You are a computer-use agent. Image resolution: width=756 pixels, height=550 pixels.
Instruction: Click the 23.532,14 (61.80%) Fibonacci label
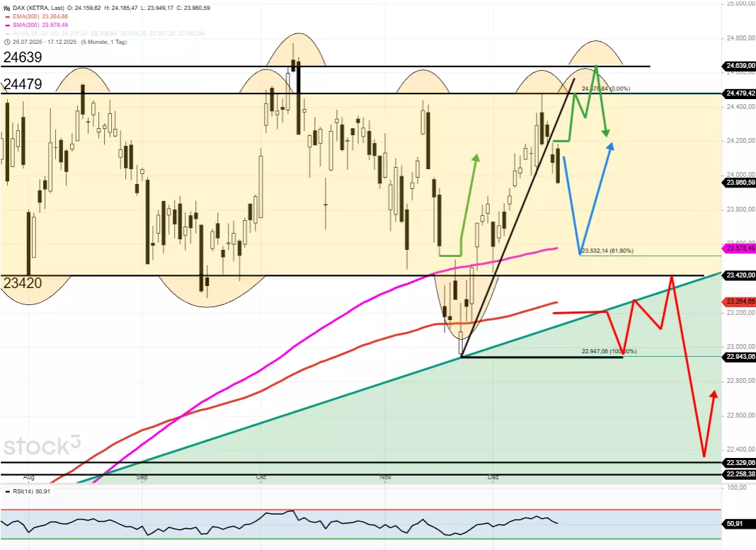point(607,251)
